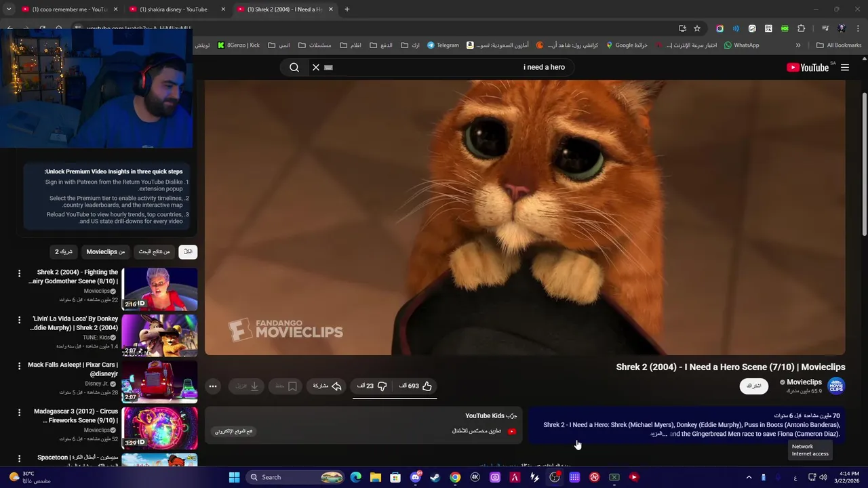This screenshot has width=868, height=488.
Task: Select the 'شريك 2' filter chip
Action: 64,251
